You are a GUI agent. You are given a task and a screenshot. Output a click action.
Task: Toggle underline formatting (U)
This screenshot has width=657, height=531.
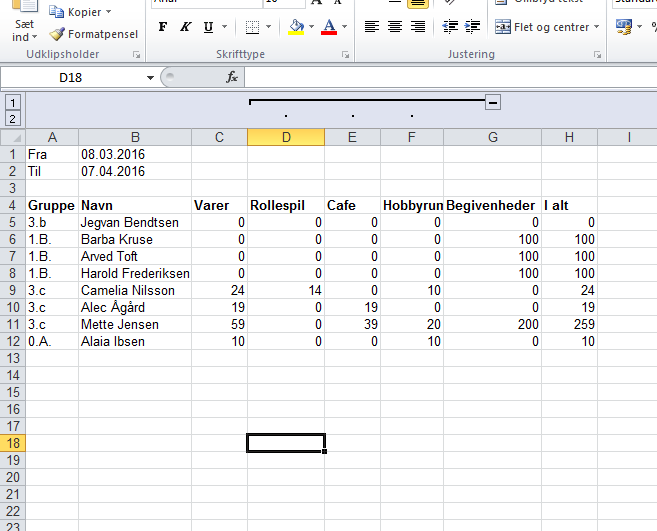tap(208, 27)
